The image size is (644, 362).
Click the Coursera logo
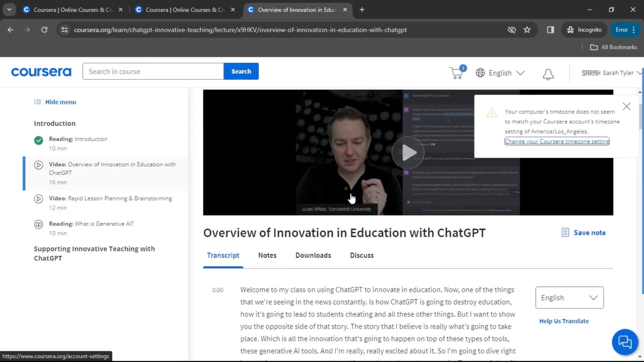click(x=41, y=72)
